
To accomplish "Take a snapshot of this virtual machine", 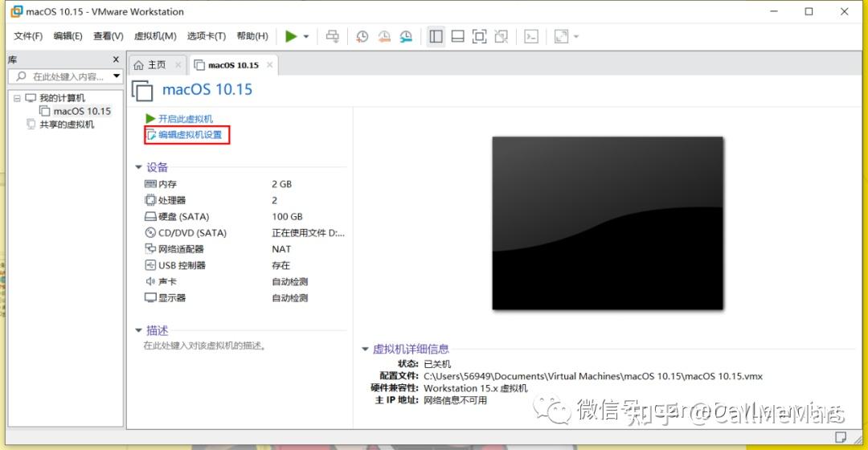I will [362, 36].
